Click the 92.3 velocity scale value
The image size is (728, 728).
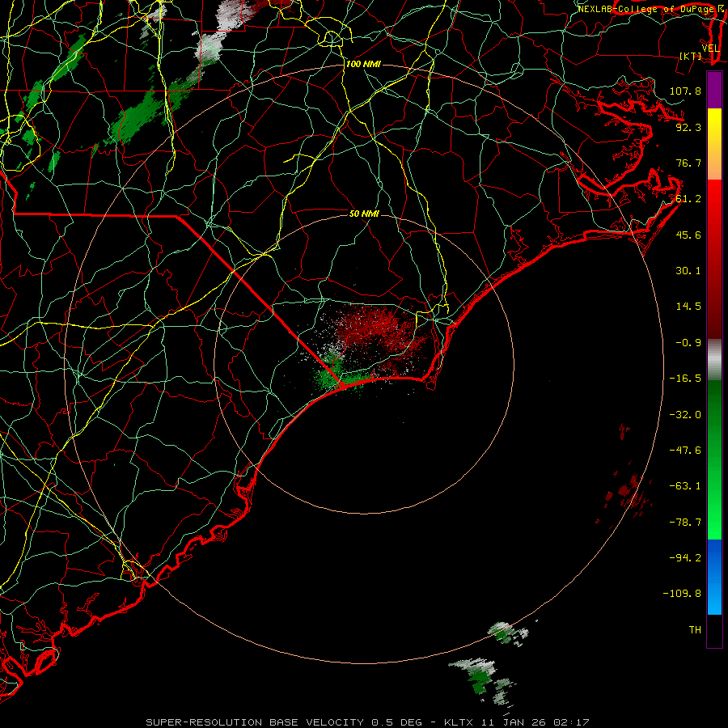point(688,127)
